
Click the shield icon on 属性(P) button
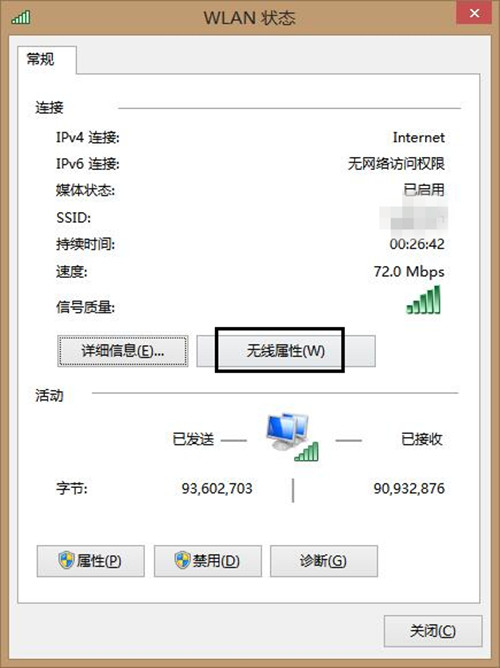coord(66,560)
